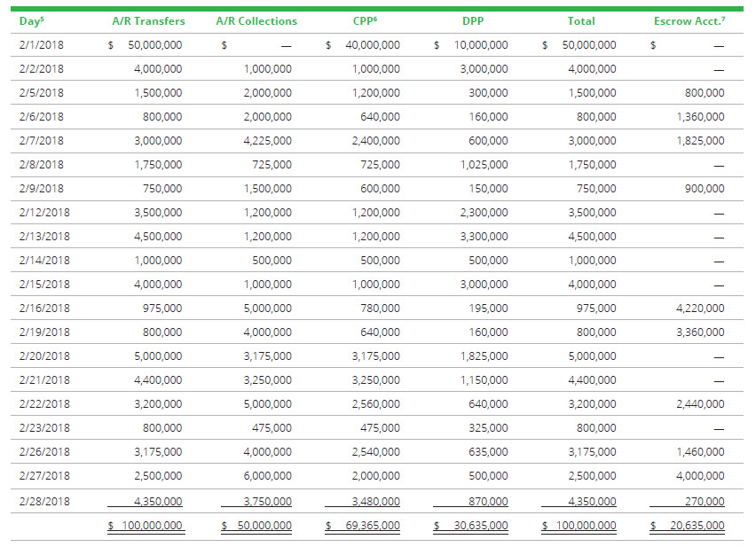Select the A/R Collections column header
This screenshot has width=756, height=547.
coord(256,20)
